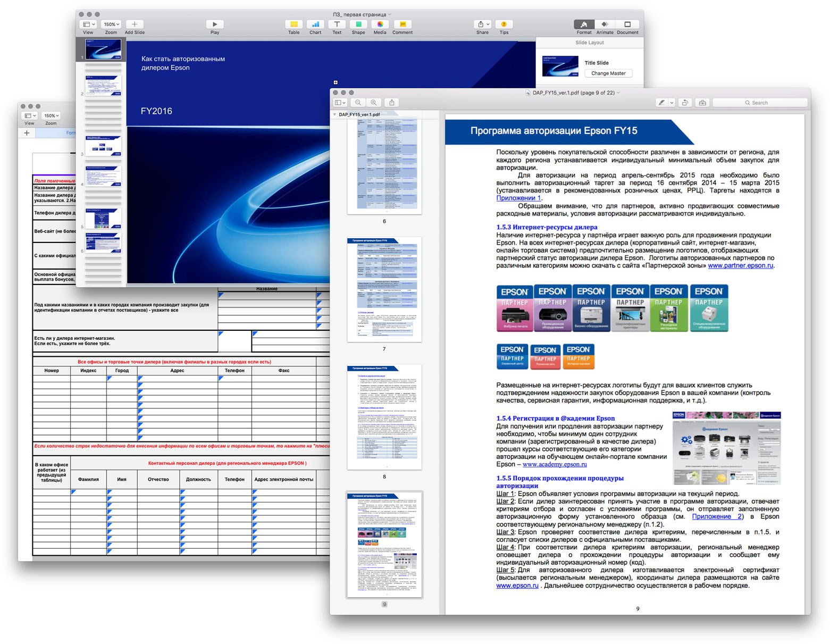The height and width of the screenshot is (644, 830).
Task: Select page 7 thumbnail in PDF sidebar
Action: [x=384, y=289]
